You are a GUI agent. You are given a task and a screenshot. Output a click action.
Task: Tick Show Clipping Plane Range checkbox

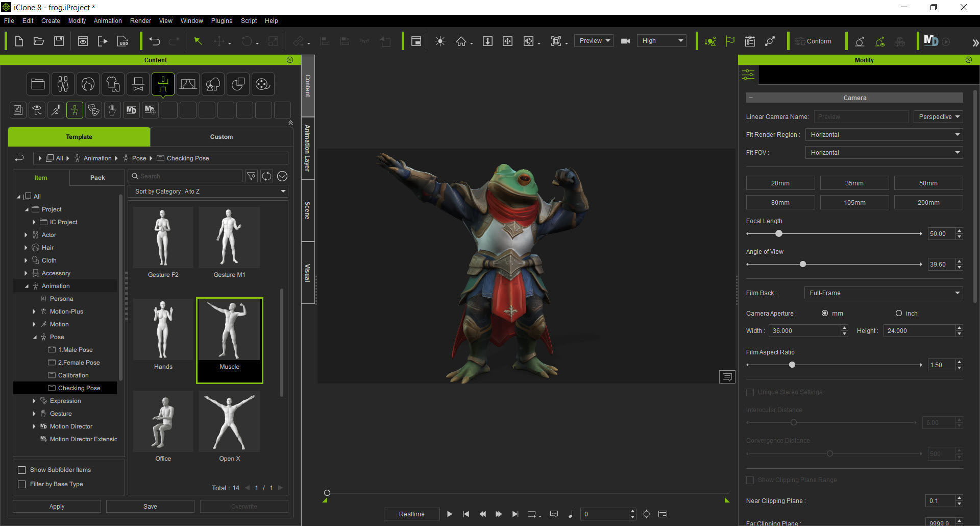[750, 480]
